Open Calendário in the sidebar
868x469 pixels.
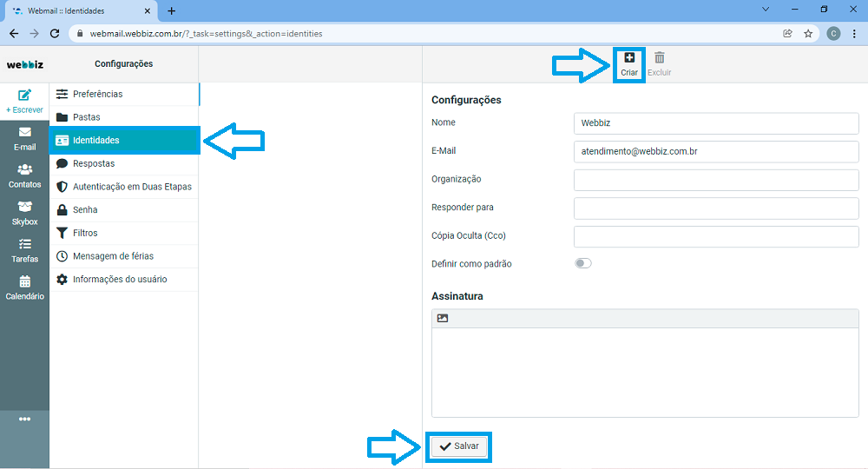(x=24, y=287)
